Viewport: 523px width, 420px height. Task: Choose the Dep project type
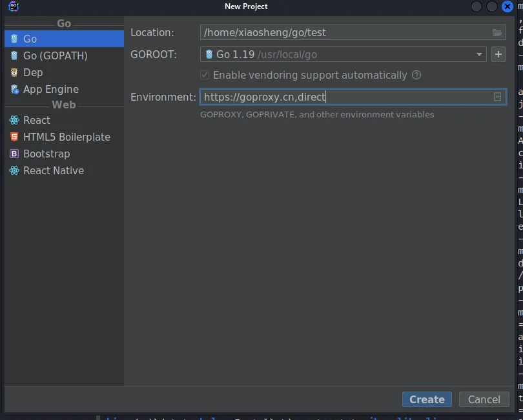point(64,72)
